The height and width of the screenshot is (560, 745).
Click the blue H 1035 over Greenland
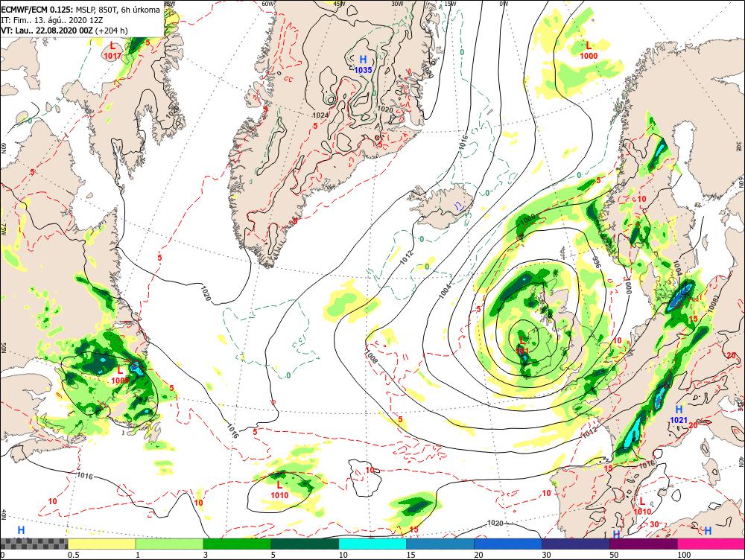pyautogui.click(x=363, y=65)
